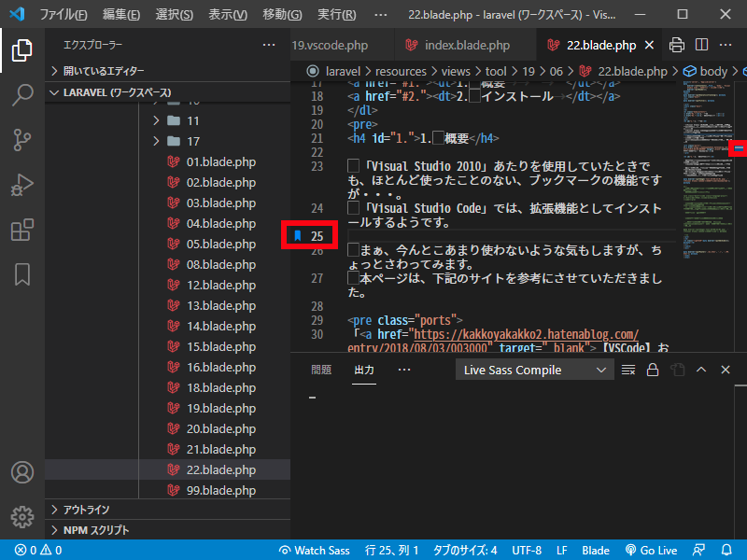Open 21.blade.php file
The width and height of the screenshot is (747, 560).
221,449
